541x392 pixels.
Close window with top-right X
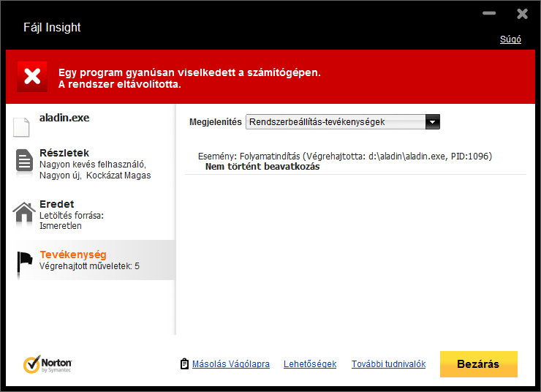523,14
